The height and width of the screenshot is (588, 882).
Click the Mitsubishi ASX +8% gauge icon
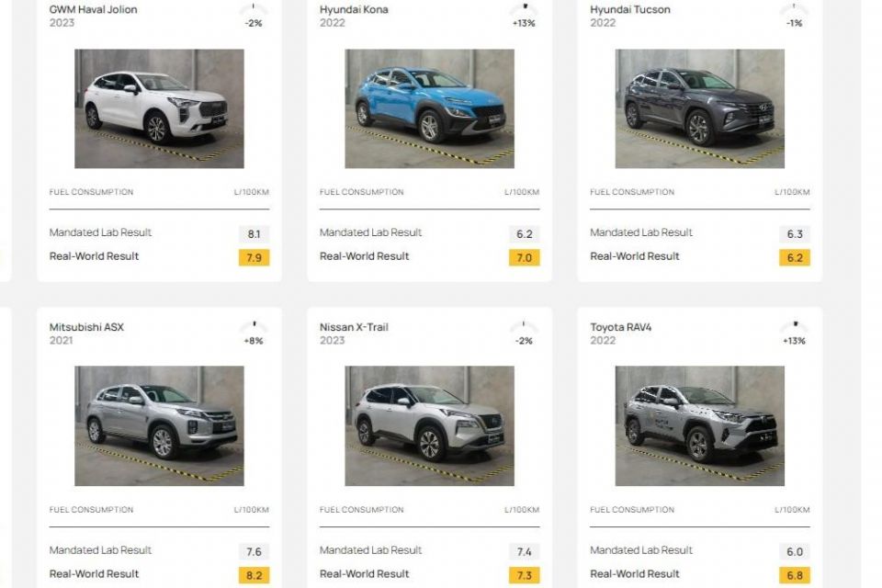click(254, 326)
